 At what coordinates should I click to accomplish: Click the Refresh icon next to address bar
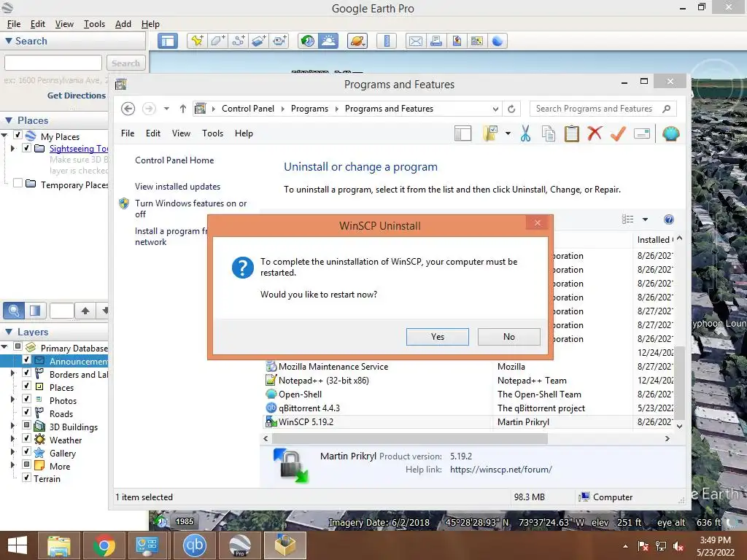tap(511, 109)
